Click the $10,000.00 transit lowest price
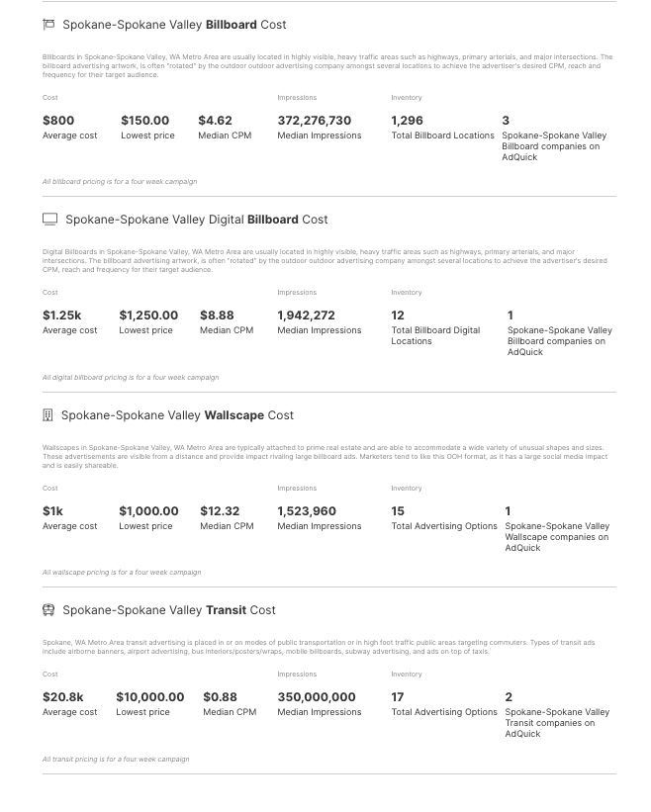 tap(150, 697)
